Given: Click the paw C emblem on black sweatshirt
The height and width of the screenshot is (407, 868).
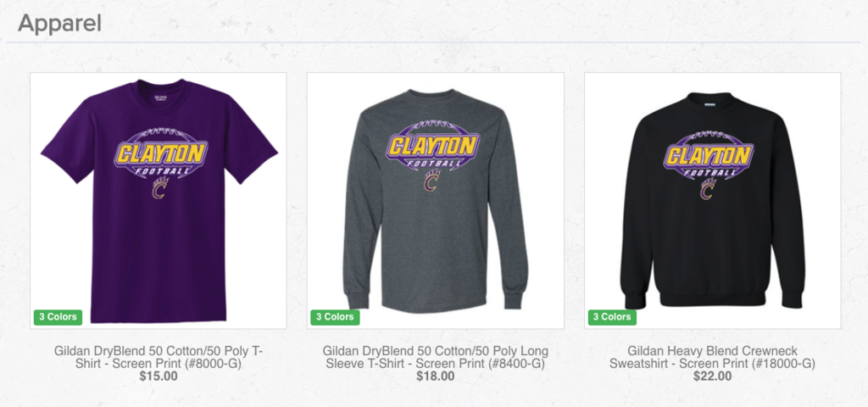Looking at the screenshot, I should tap(708, 189).
